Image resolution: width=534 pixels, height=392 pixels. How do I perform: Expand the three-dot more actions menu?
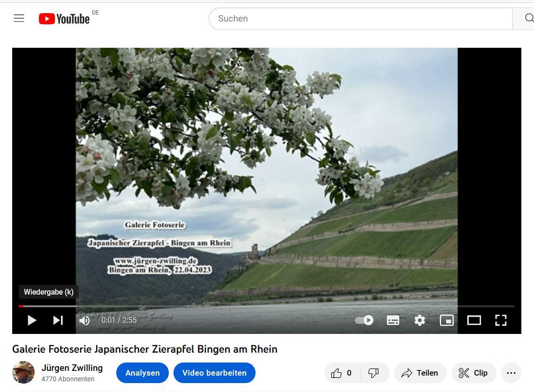tap(511, 373)
